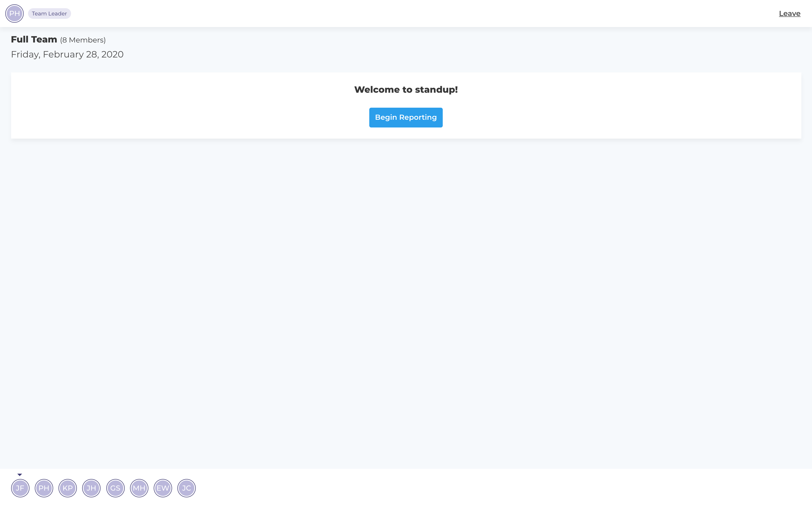Select the PH avatar in bottom member row

tap(44, 488)
